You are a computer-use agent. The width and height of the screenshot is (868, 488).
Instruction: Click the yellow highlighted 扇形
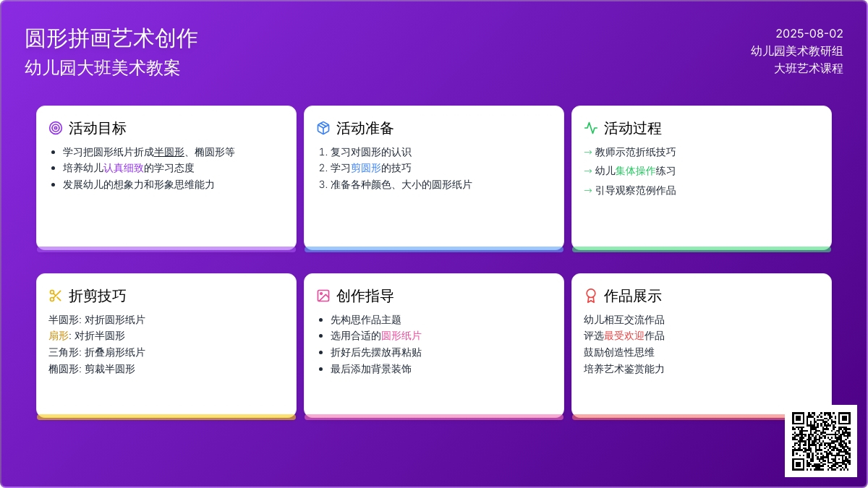pyautogui.click(x=59, y=335)
